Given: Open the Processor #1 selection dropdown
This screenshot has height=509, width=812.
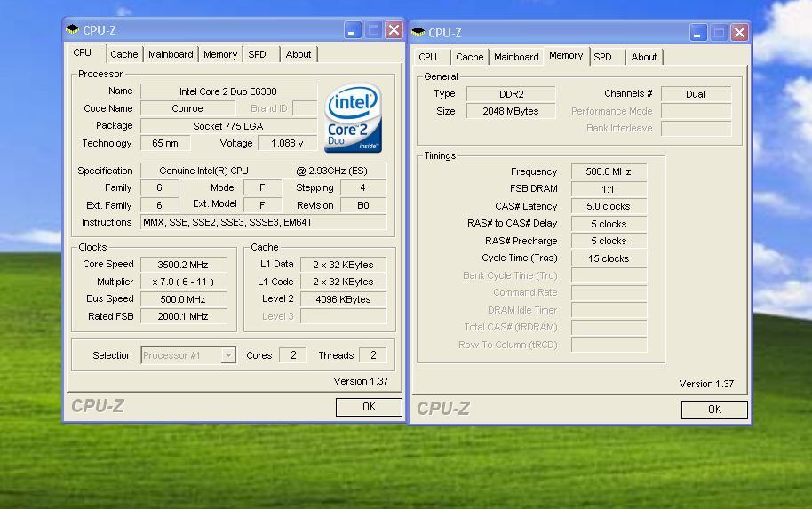Looking at the screenshot, I should [228, 355].
